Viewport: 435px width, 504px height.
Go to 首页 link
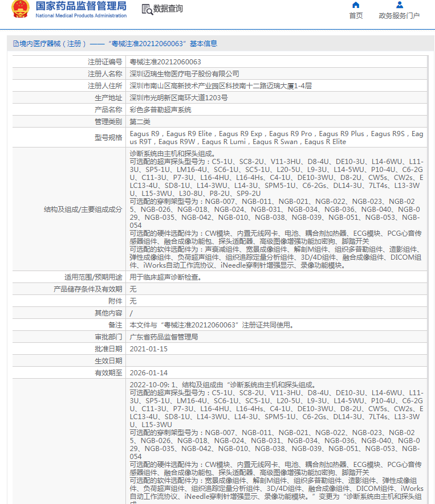(356, 16)
